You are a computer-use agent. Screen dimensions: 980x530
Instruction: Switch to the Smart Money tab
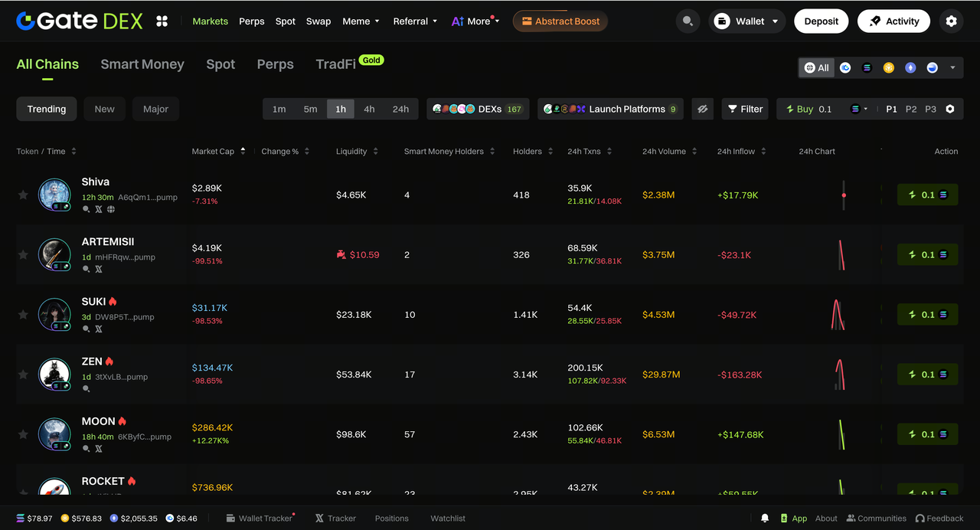pos(142,64)
